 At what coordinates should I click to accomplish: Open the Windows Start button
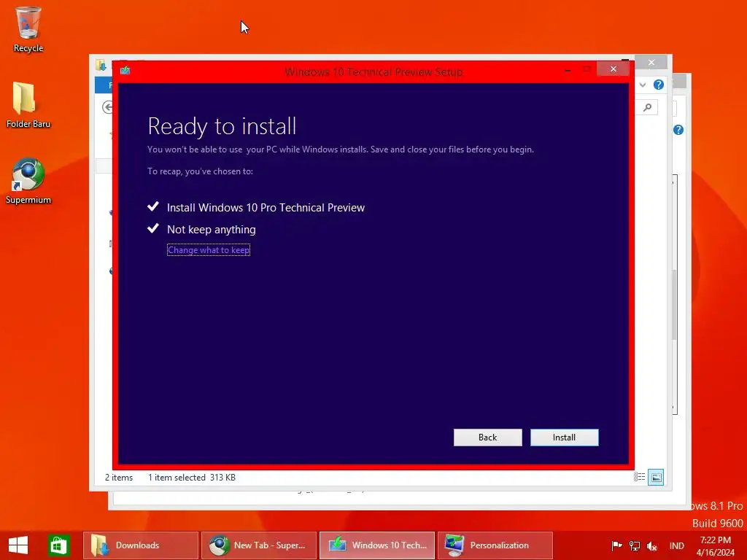[18, 545]
